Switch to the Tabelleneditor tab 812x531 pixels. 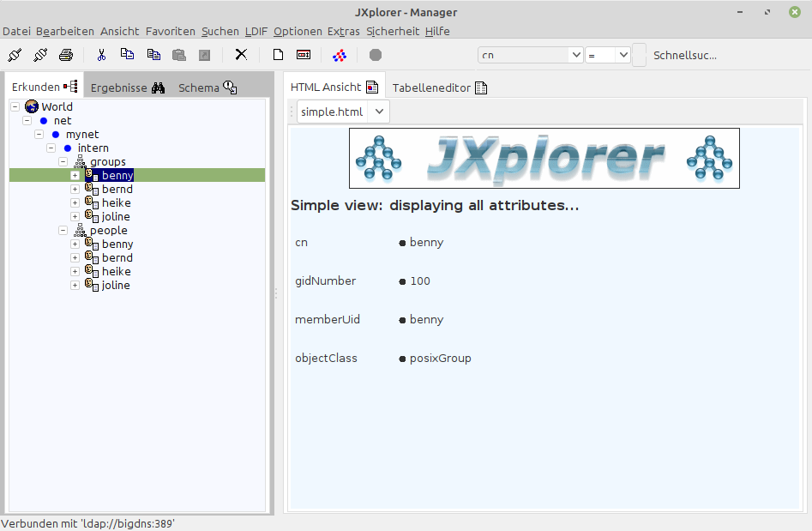[439, 87]
